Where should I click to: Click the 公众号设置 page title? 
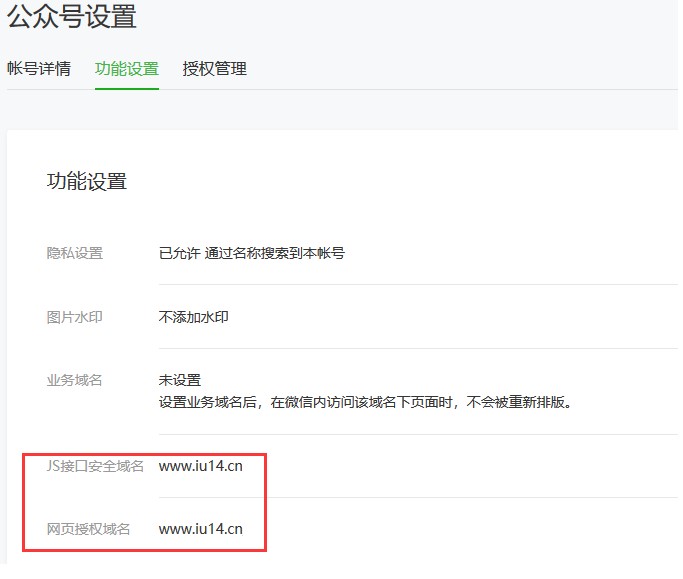coord(72,17)
